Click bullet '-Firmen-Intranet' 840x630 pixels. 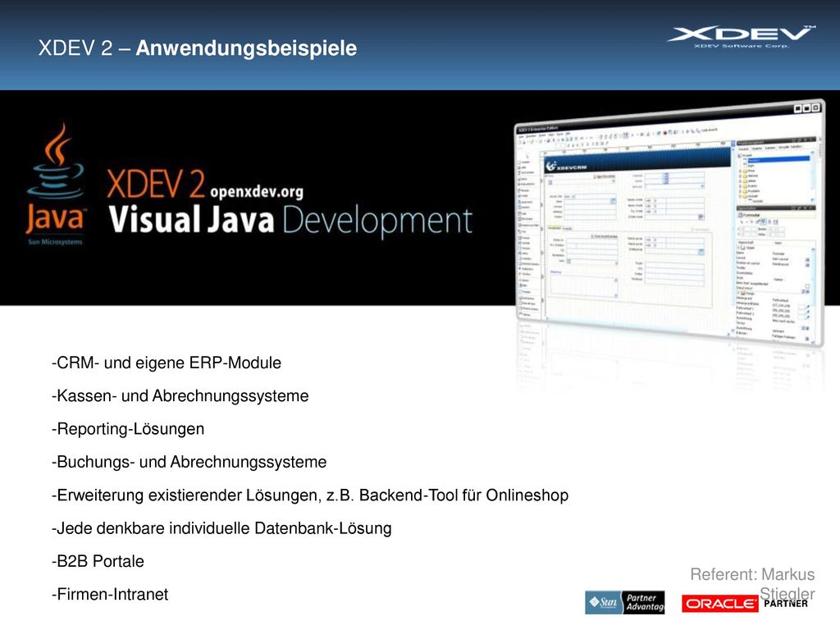(x=110, y=594)
